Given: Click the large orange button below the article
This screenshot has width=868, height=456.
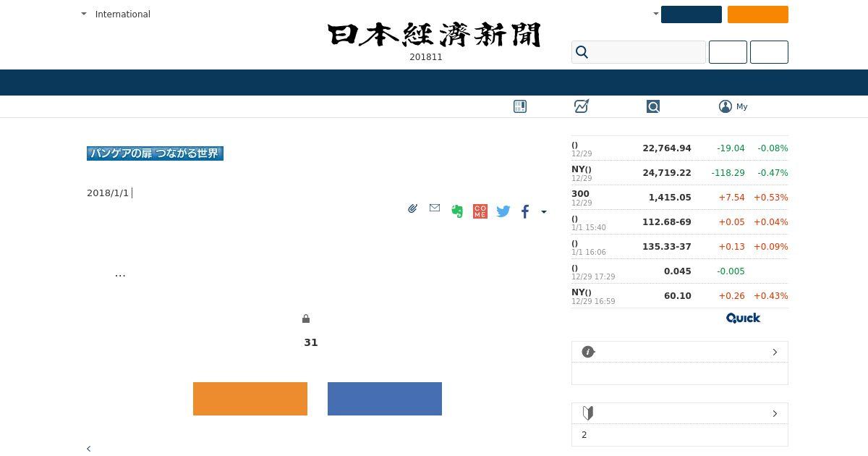Looking at the screenshot, I should (x=250, y=399).
